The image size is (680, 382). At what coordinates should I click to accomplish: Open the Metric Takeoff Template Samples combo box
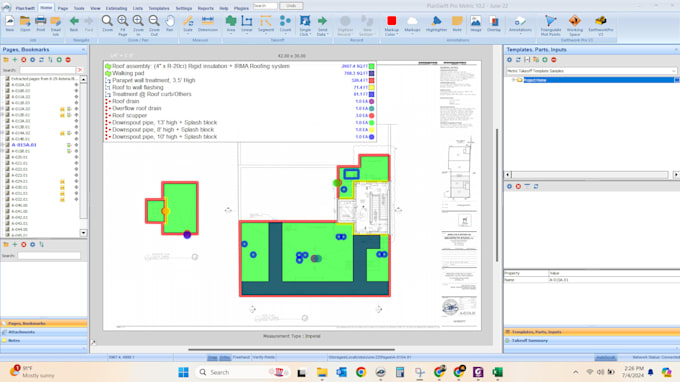click(x=592, y=71)
